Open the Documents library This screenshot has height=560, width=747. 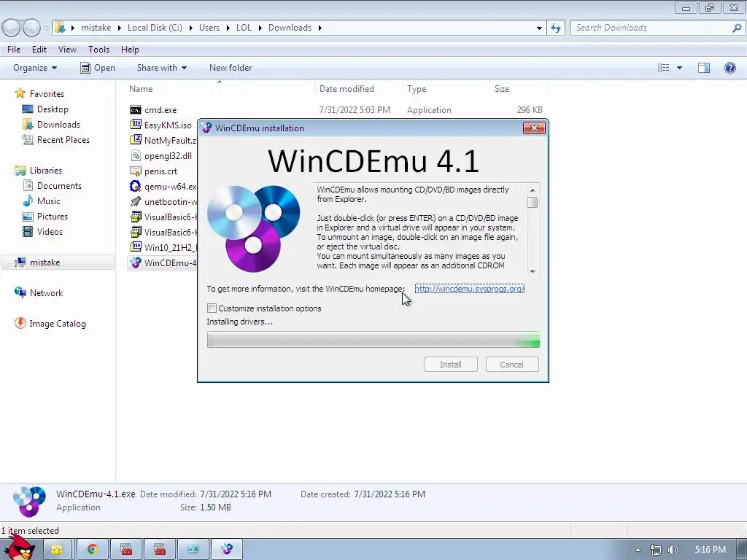pyautogui.click(x=59, y=186)
